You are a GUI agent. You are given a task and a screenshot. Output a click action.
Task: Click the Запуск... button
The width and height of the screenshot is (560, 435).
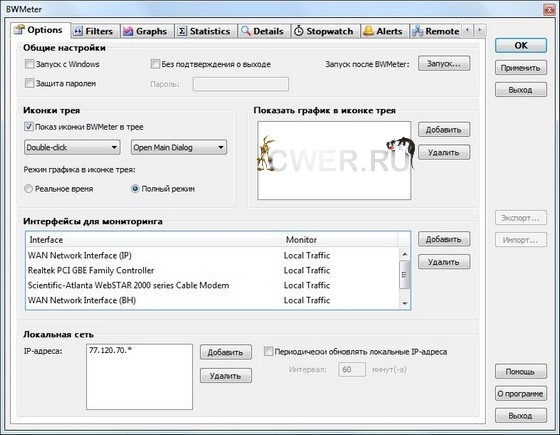point(444,64)
